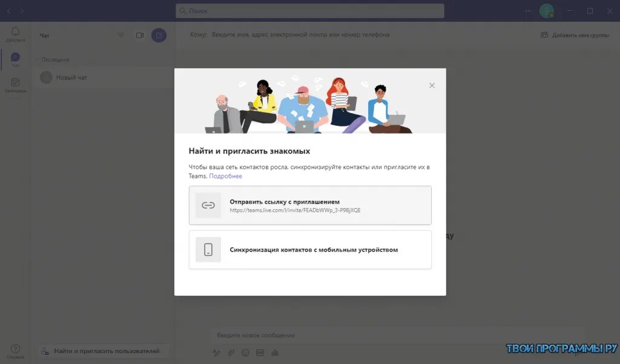The width and height of the screenshot is (620, 364).
Task: Create a poll with chart icon
Action: point(275,353)
